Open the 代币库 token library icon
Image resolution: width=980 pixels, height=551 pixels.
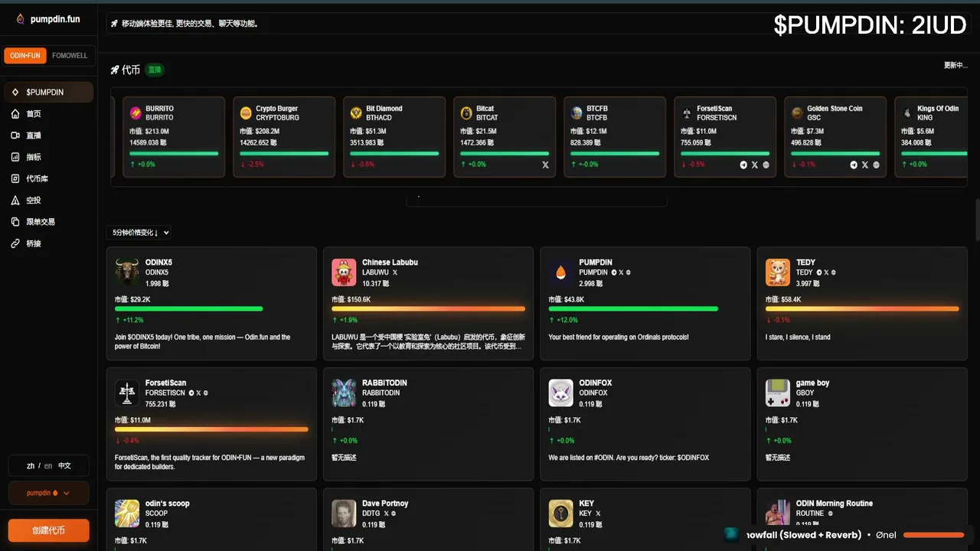pos(15,178)
